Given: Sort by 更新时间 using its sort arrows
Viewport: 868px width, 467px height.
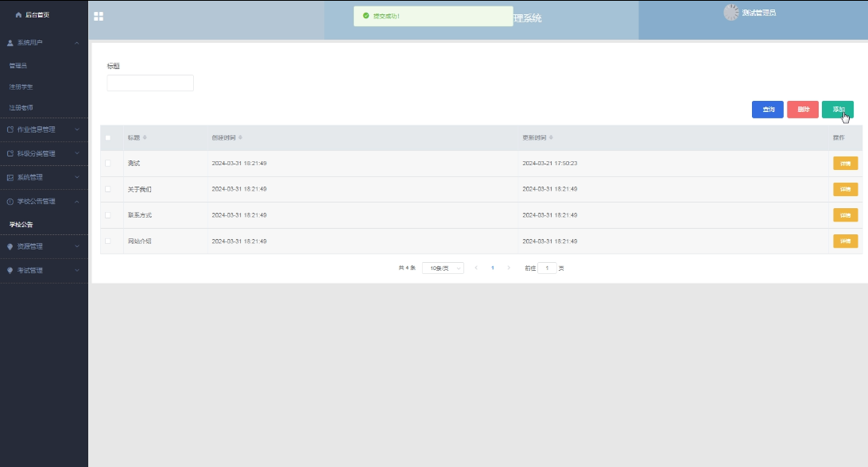Looking at the screenshot, I should [551, 137].
